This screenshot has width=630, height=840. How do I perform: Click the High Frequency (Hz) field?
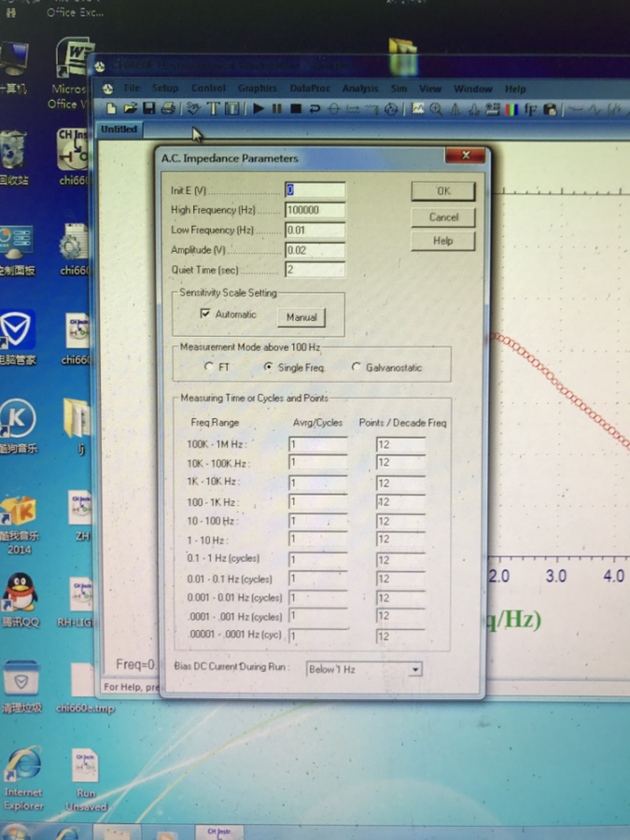click(315, 210)
